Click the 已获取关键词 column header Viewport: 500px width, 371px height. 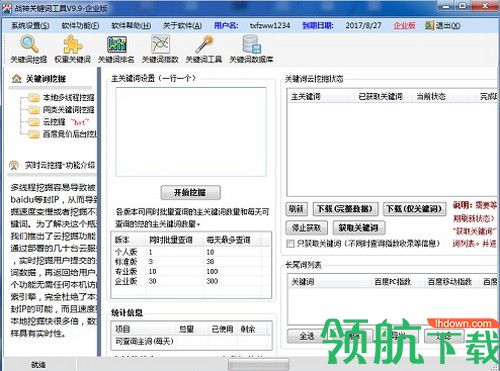point(380,97)
